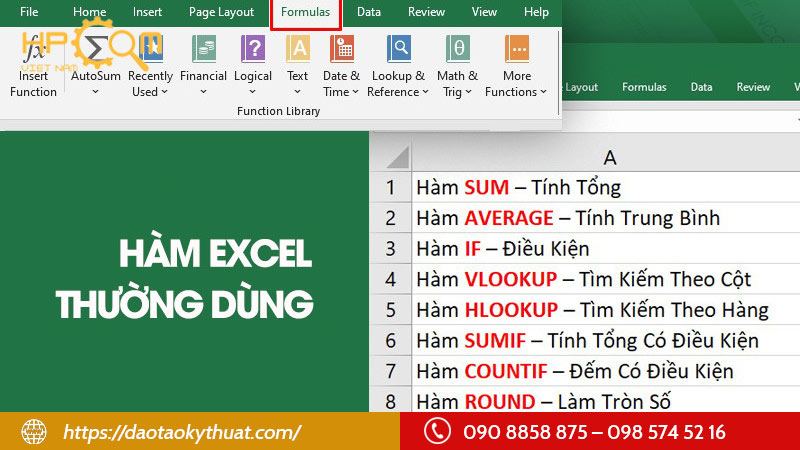Click the phone number 090 8858 875
Screen dimensions: 800x450
(526, 433)
